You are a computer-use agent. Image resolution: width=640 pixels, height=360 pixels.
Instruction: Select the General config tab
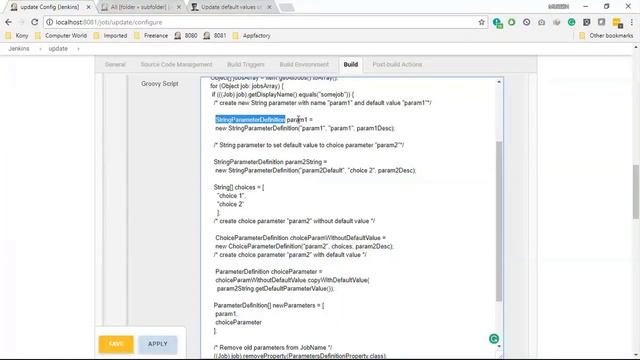[x=115, y=64]
